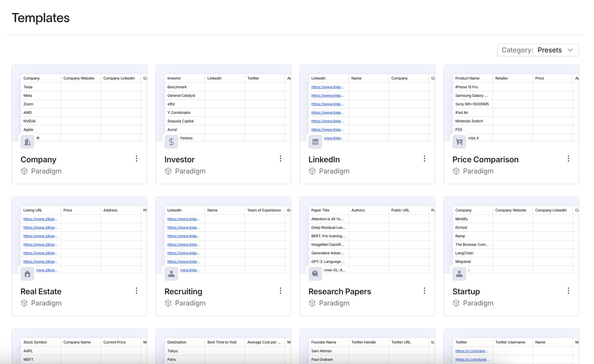Click the person icon on the Recruiting card
Image resolution: width=594 pixels, height=364 pixels.
point(171,274)
